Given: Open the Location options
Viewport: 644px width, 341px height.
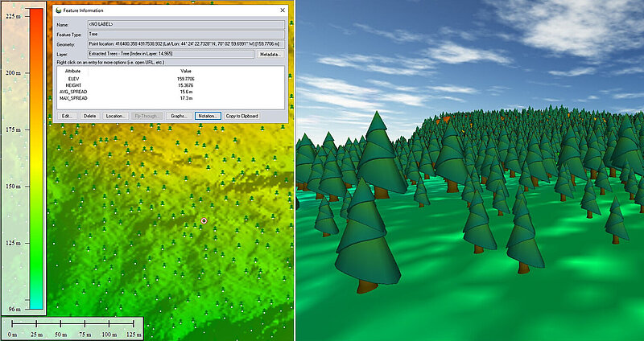Looking at the screenshot, I should point(115,116).
